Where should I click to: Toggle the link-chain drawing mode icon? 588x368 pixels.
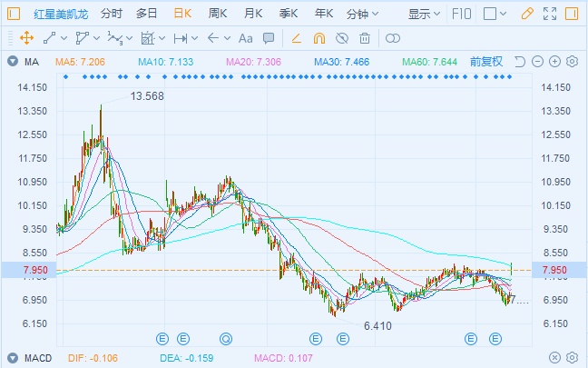393,38
